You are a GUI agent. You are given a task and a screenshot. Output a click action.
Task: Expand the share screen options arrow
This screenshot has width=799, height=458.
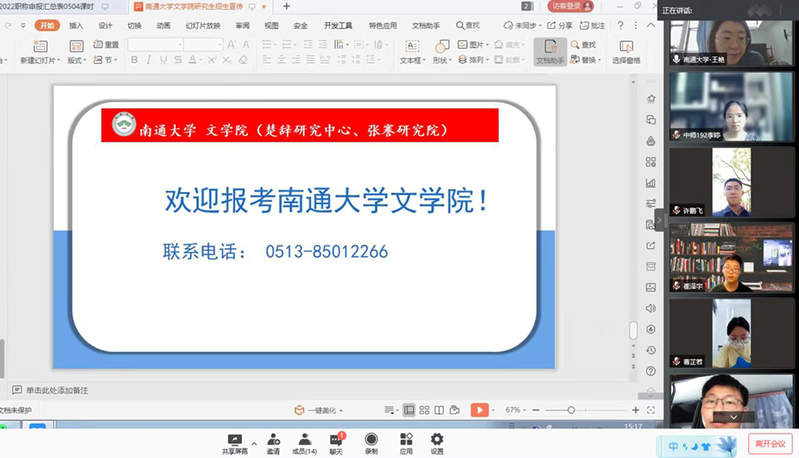click(254, 444)
